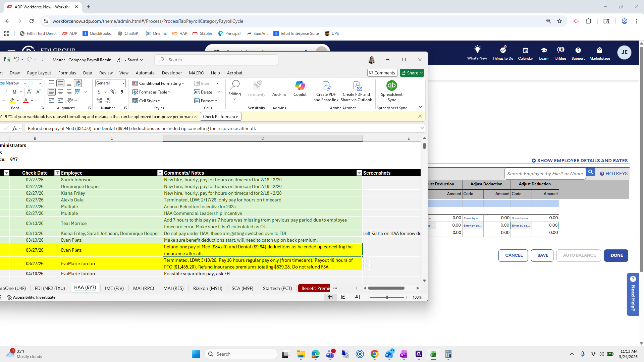Click the Check Performance button
The width and height of the screenshot is (644, 362).
coord(220,117)
